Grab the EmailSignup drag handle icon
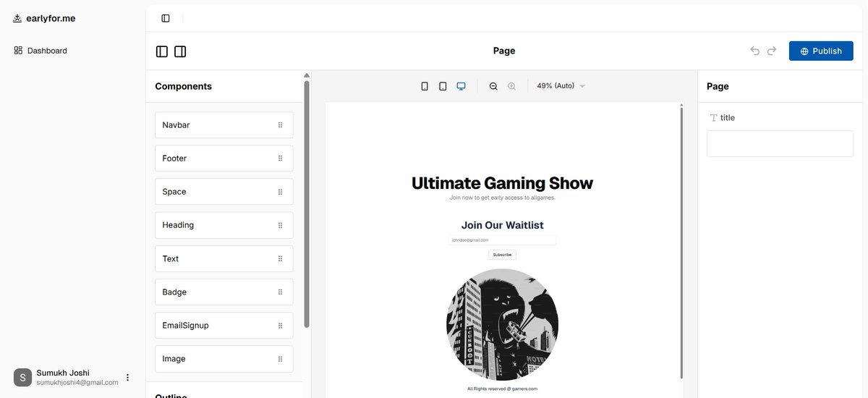Image resolution: width=868 pixels, height=398 pixels. tap(280, 326)
